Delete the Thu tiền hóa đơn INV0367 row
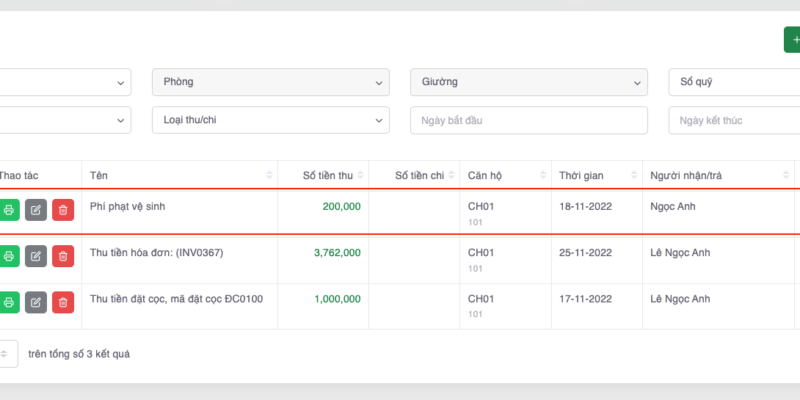Image resolution: width=800 pixels, height=400 pixels. point(63,257)
